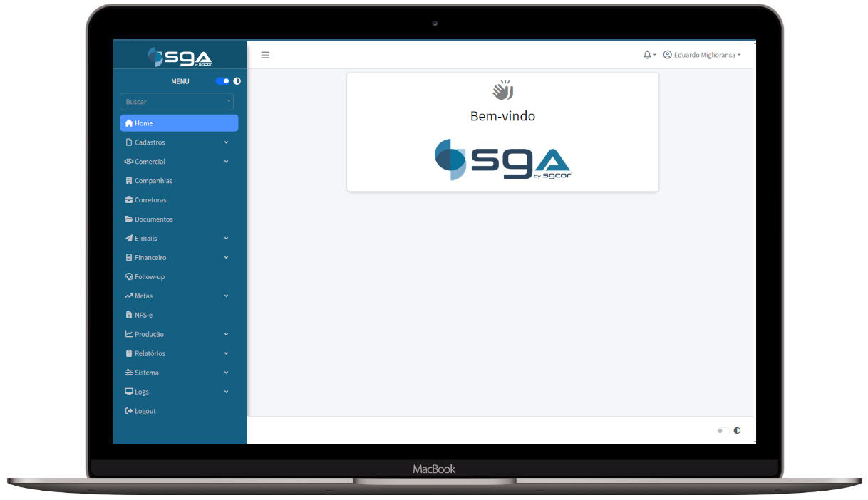Expand the Sistema submenu chevron
Screen dimensions: 868x500
click(x=227, y=373)
